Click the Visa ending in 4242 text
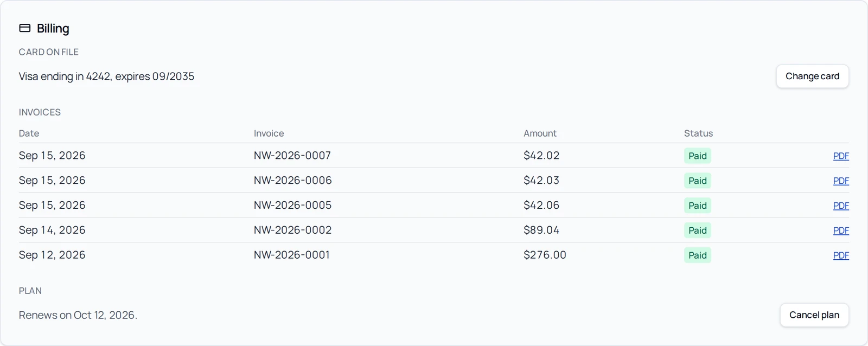This screenshot has height=346, width=868. click(106, 76)
